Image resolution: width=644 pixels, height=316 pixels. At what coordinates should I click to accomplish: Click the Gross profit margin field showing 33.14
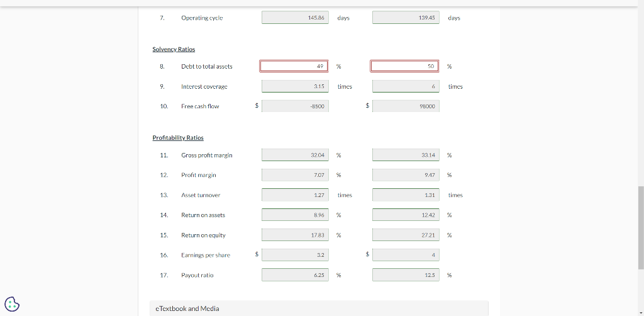[x=406, y=155]
